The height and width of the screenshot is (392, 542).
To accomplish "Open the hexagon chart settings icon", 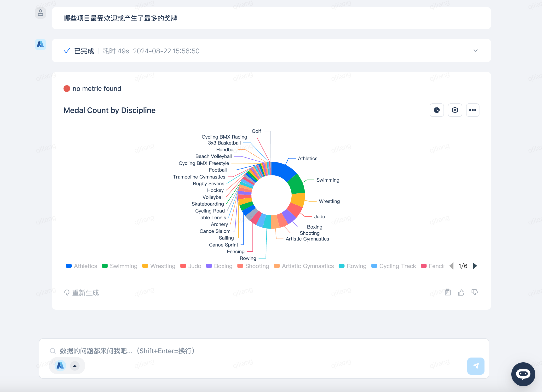I will pyautogui.click(x=455, y=110).
